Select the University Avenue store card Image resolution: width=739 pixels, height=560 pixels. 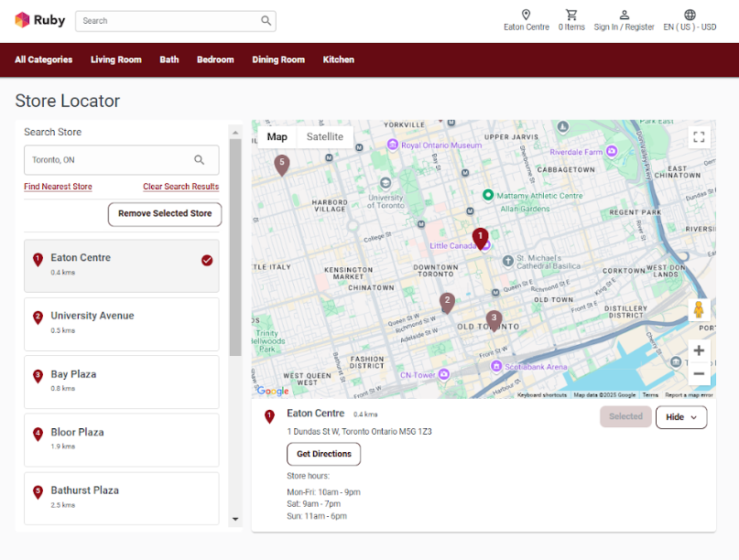point(122,324)
